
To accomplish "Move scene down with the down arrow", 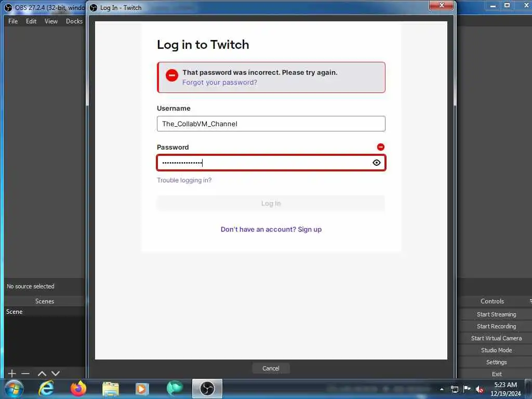I will coord(56,373).
